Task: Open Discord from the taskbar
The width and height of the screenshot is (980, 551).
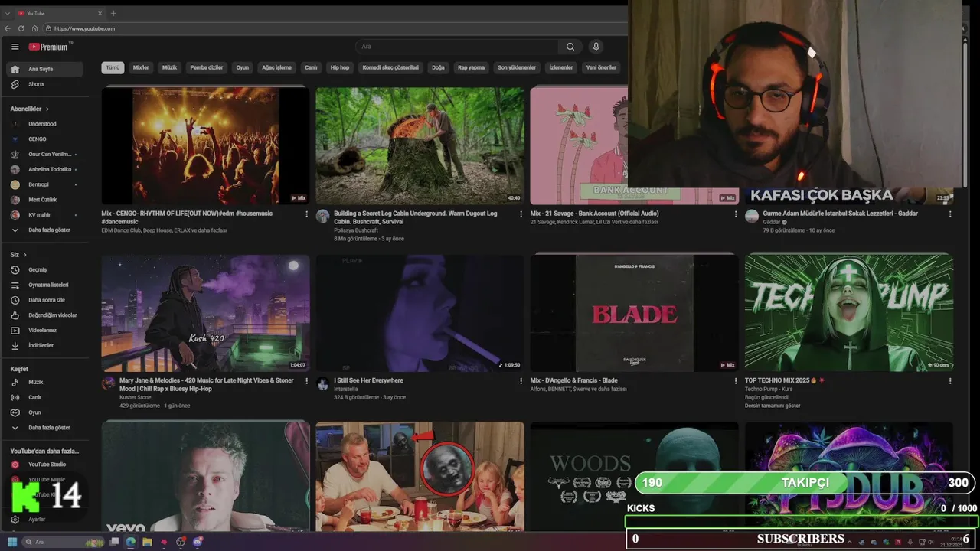Action: click(198, 542)
